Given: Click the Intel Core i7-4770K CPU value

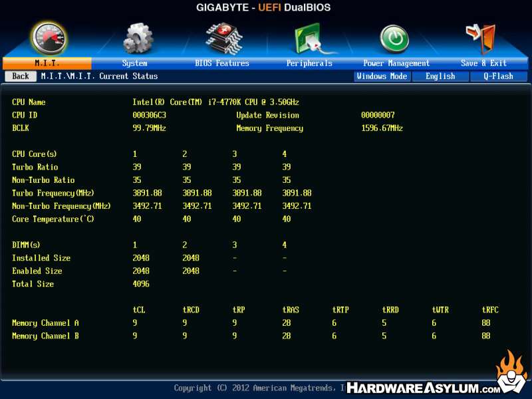Looking at the screenshot, I should coord(215,102).
